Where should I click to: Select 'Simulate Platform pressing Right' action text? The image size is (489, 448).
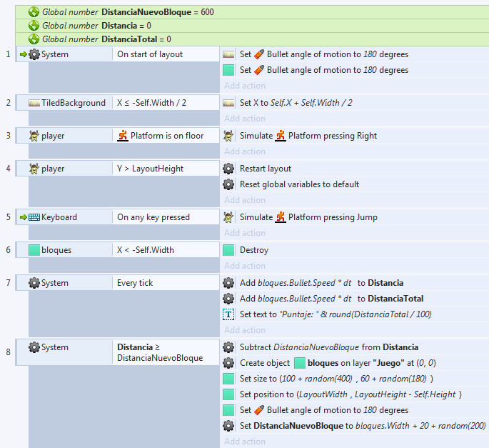(x=308, y=136)
